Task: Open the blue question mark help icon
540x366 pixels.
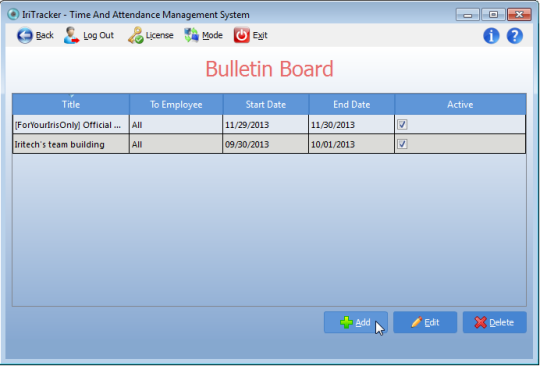Action: 515,36
